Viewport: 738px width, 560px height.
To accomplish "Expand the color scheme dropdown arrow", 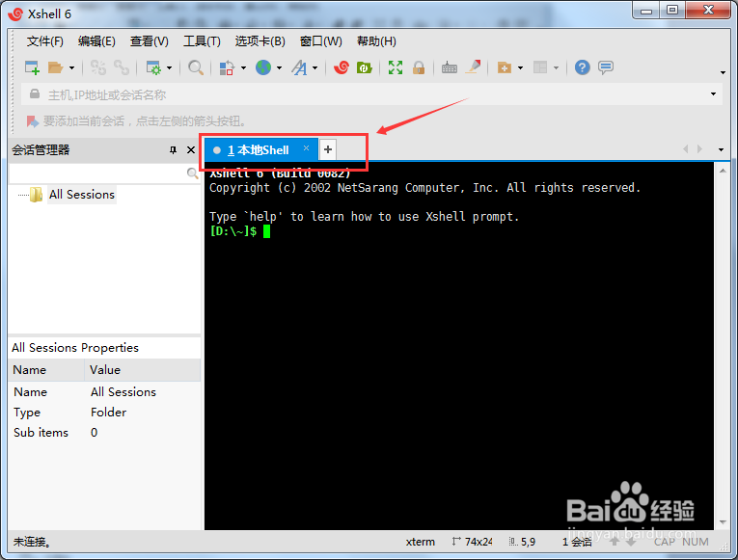I will (x=243, y=68).
